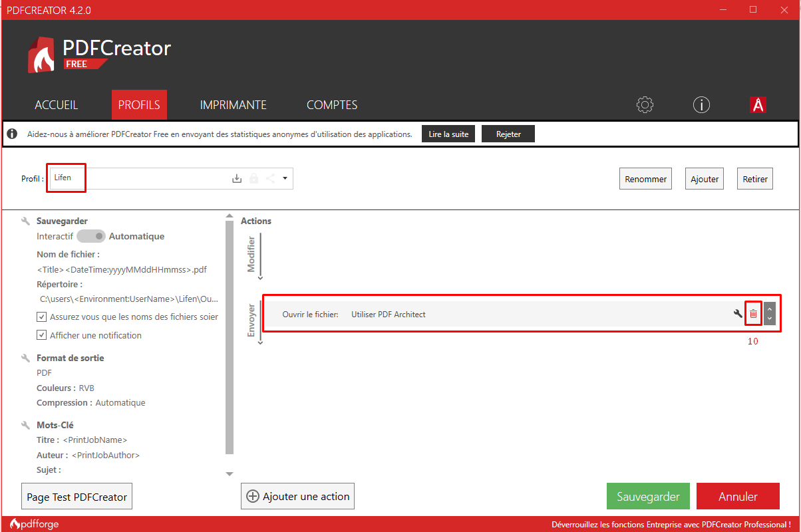Viewport: 801px width, 532px height.
Task: Delete the Ouvrir le fichier action
Action: click(753, 314)
